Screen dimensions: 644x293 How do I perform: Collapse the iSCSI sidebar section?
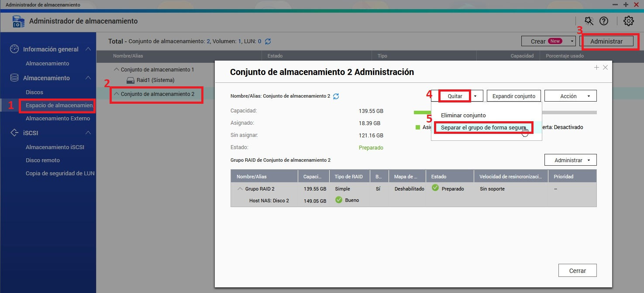88,133
